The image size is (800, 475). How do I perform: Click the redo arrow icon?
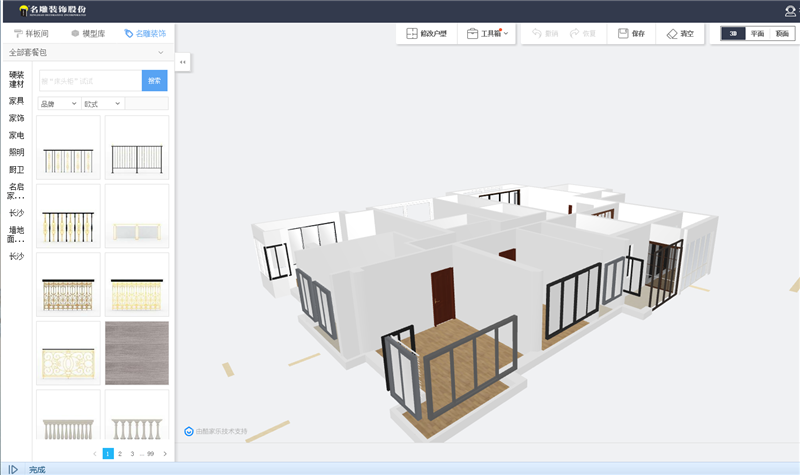(x=574, y=34)
